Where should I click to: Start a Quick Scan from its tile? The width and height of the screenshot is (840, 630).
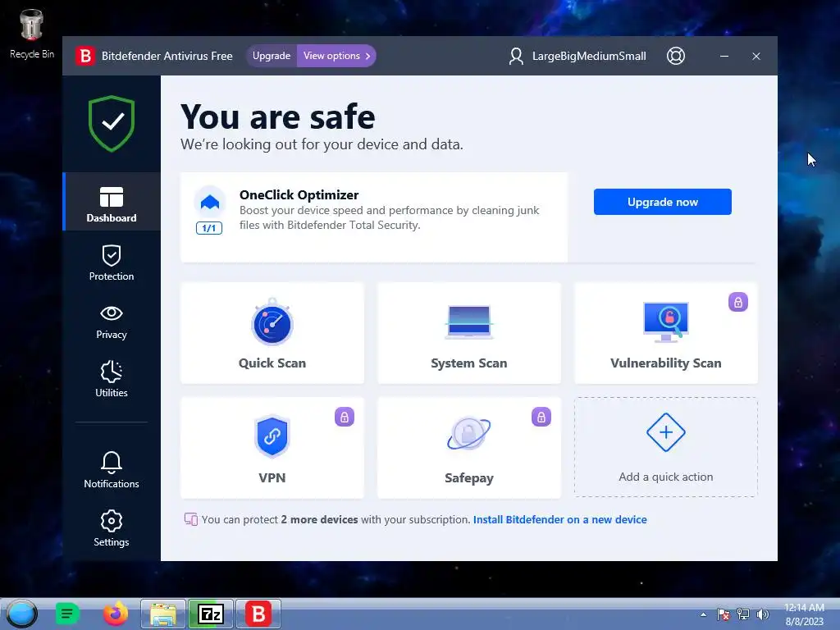[272, 333]
